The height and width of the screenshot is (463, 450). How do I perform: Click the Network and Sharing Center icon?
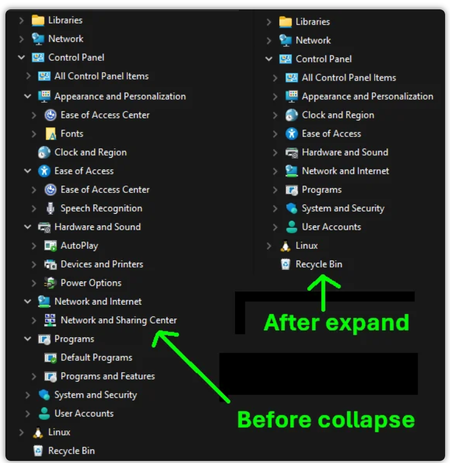[x=50, y=320]
